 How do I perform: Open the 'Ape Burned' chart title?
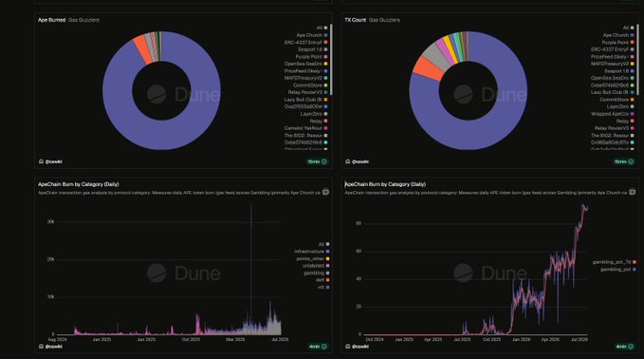coord(52,20)
